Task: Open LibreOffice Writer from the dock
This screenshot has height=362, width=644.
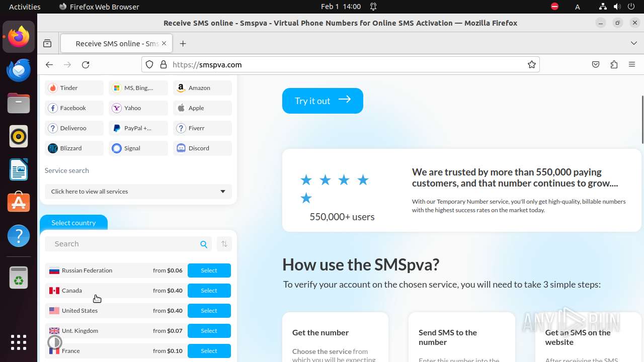Action: [19, 169]
